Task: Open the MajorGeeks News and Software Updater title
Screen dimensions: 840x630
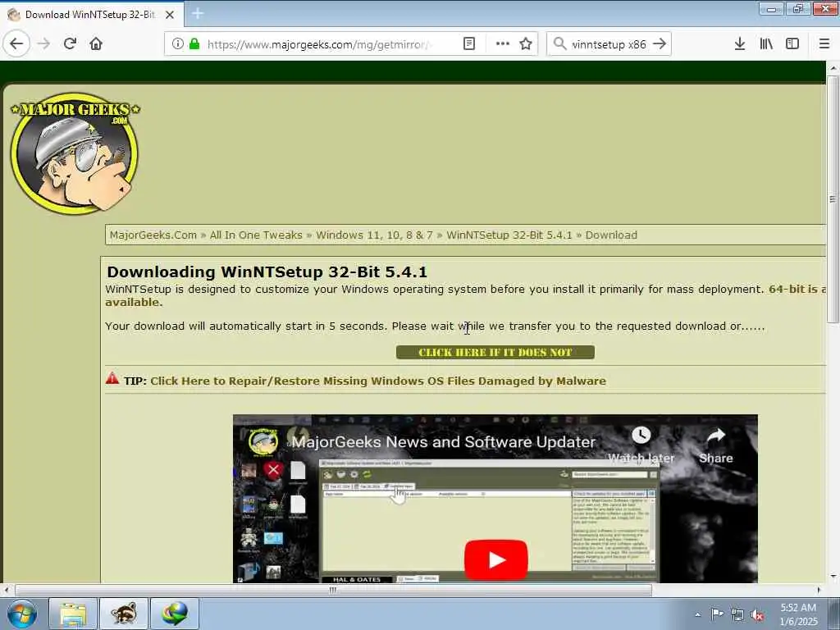Action: coord(443,442)
